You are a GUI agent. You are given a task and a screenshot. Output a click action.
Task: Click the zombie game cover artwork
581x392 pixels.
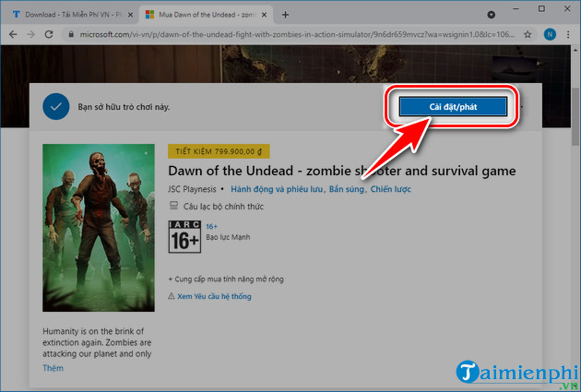pyautogui.click(x=99, y=228)
